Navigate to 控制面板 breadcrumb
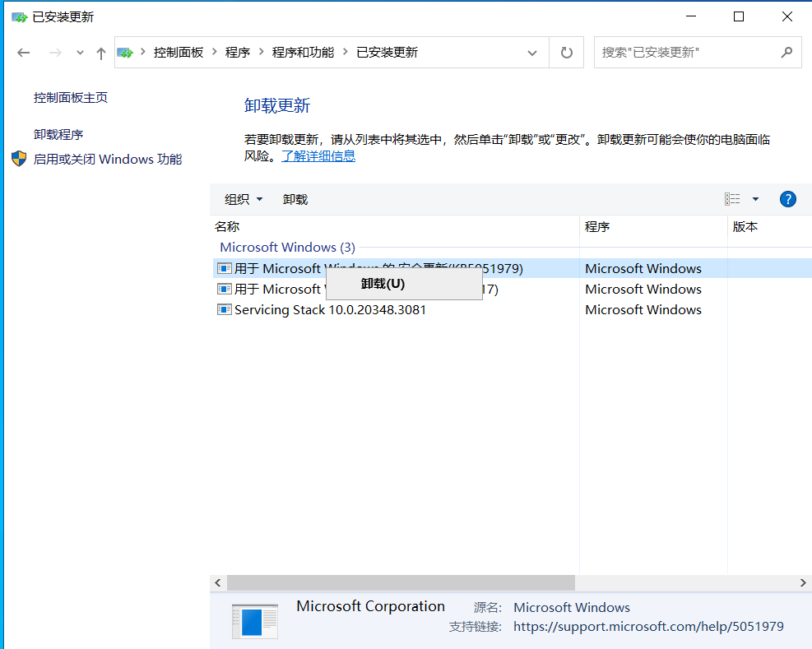 click(x=179, y=53)
